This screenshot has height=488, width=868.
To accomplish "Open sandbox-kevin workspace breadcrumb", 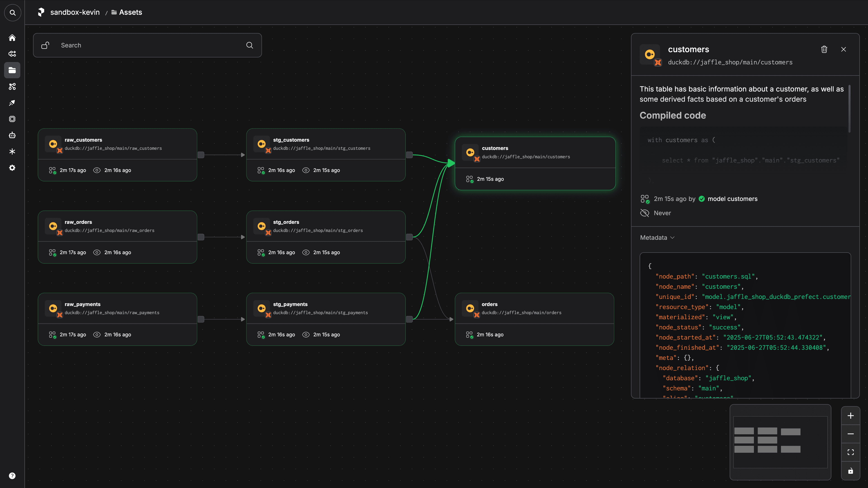I will click(x=75, y=12).
